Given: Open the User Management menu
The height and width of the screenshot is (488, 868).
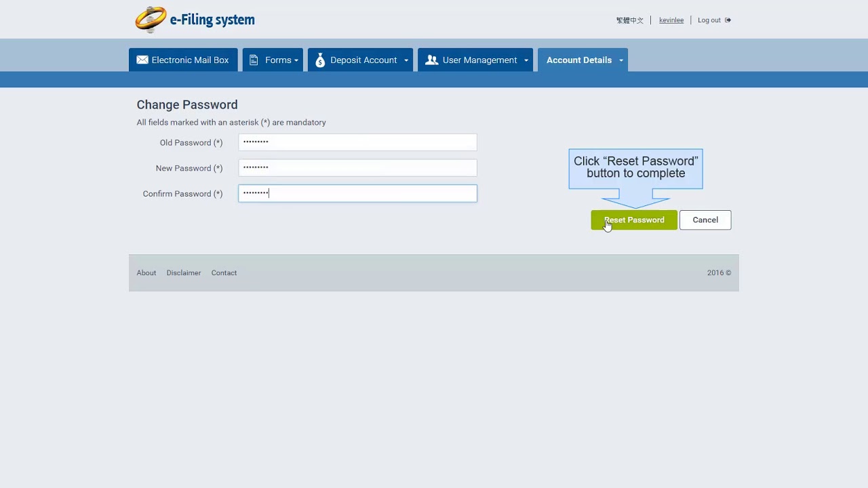Looking at the screenshot, I should pos(475,60).
